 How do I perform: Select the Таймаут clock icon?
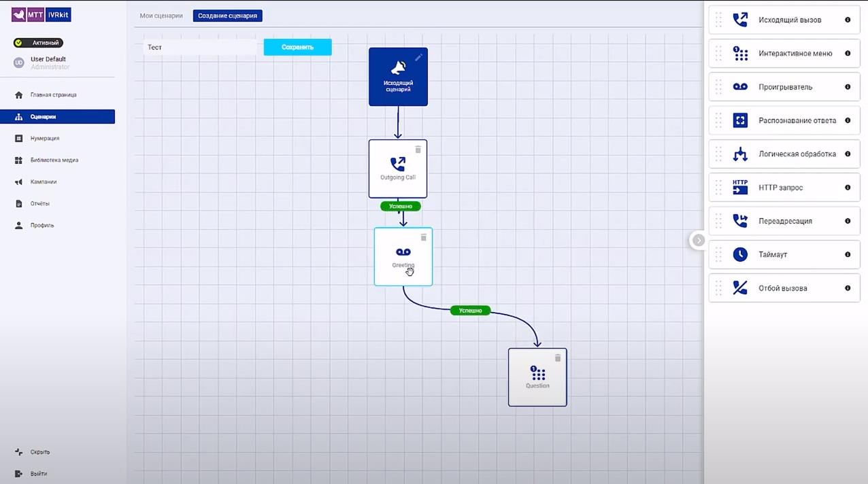(740, 254)
